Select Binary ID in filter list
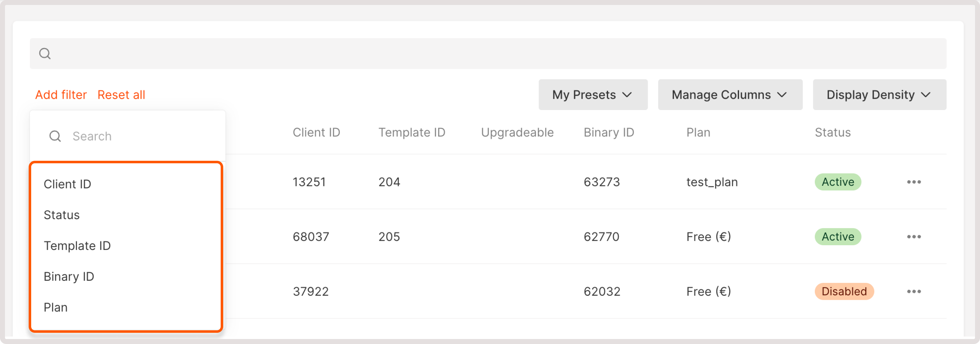 point(69,277)
